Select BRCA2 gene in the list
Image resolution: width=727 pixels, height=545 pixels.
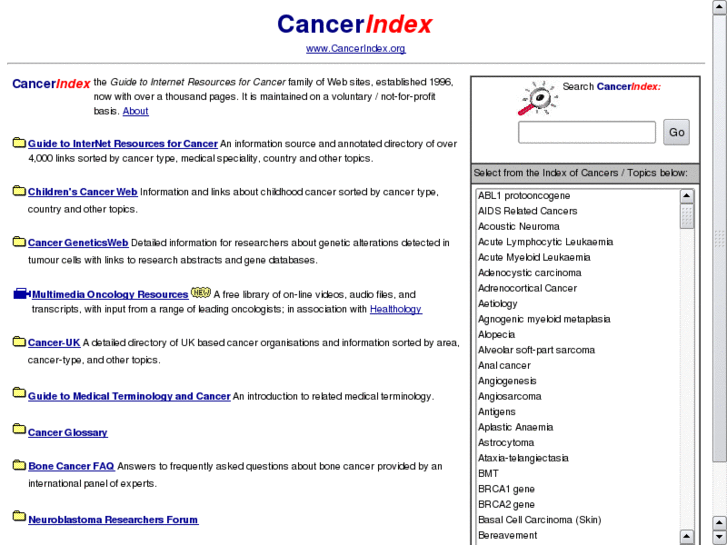point(577,504)
